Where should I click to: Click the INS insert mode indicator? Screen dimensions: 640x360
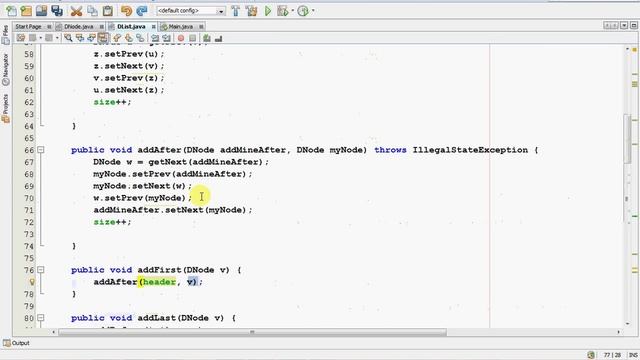(x=633, y=355)
